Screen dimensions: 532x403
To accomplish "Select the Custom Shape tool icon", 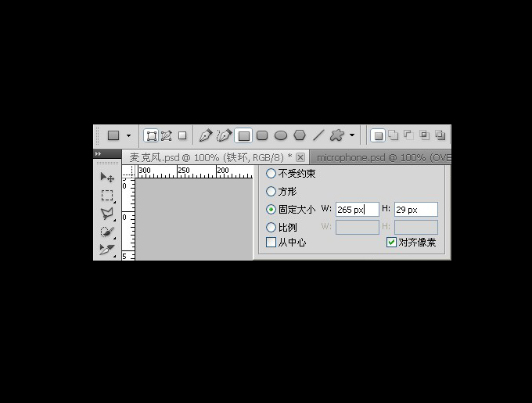I will click(x=337, y=135).
